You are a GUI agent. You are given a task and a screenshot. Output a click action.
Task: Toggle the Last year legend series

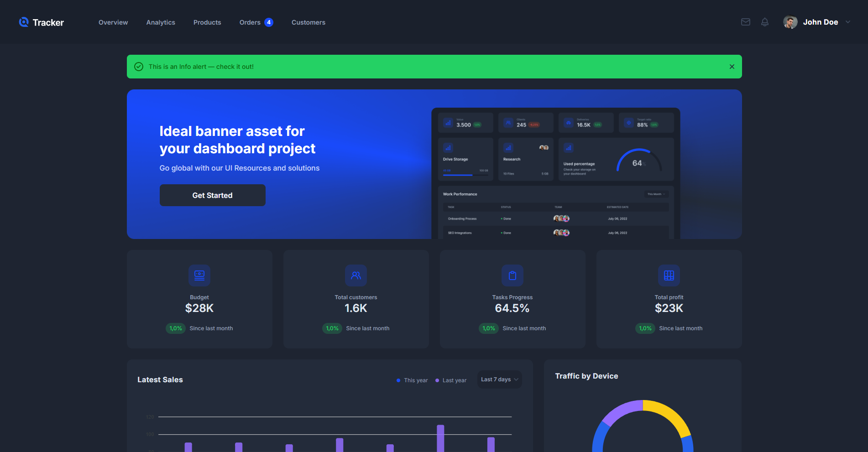click(451, 380)
